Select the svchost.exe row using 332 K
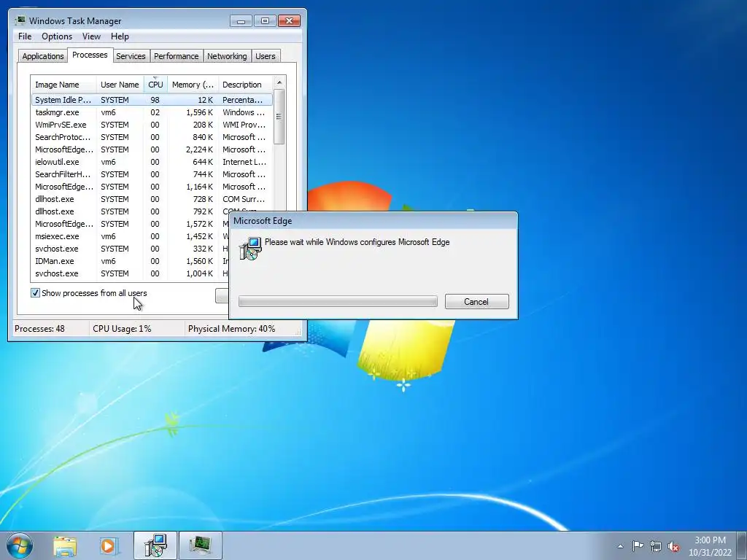 click(x=130, y=249)
